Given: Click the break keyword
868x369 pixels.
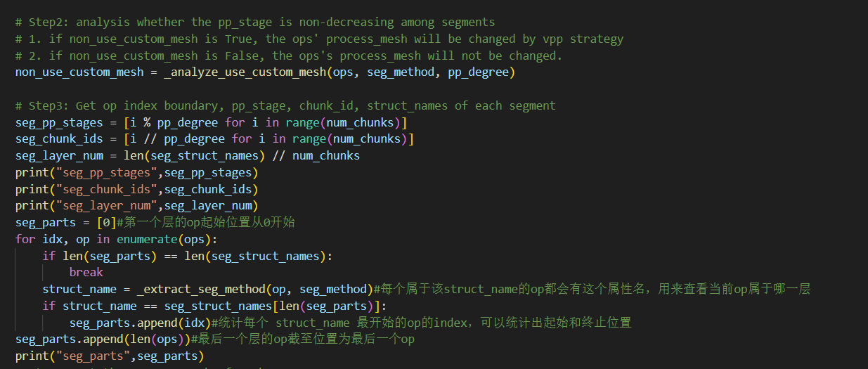Looking at the screenshot, I should point(86,272).
